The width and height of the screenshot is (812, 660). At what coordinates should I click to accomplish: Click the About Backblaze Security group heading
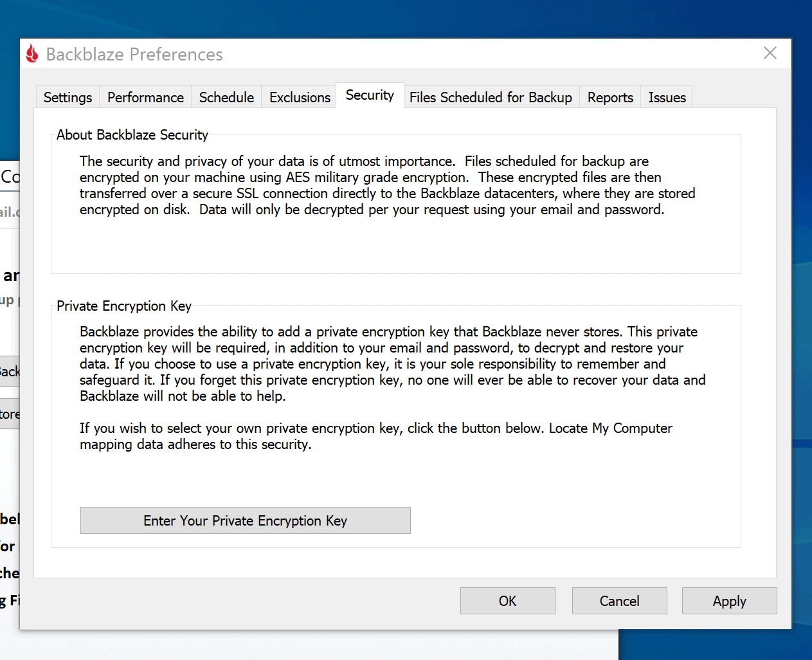tap(132, 134)
